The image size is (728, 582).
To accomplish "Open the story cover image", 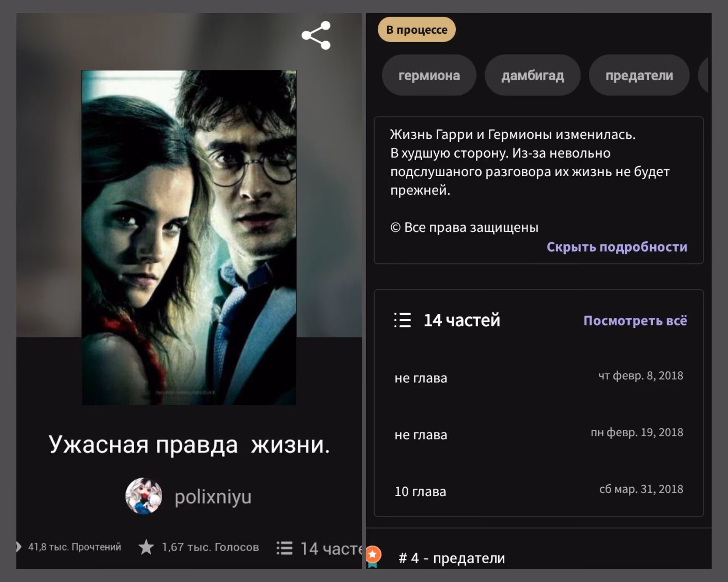I will (189, 238).
